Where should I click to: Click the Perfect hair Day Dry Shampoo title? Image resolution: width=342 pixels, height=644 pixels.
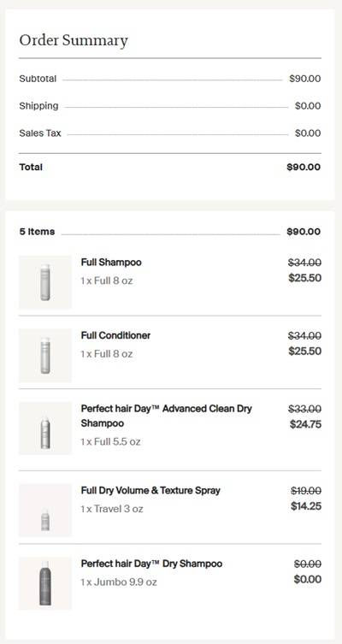click(151, 564)
